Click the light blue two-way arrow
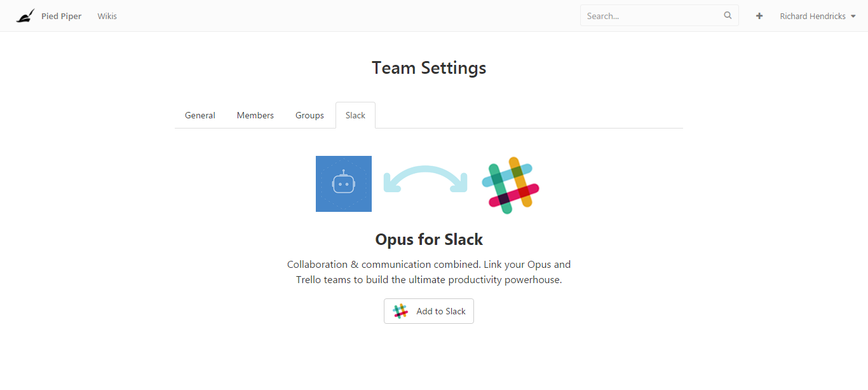868x390 pixels. [425, 179]
